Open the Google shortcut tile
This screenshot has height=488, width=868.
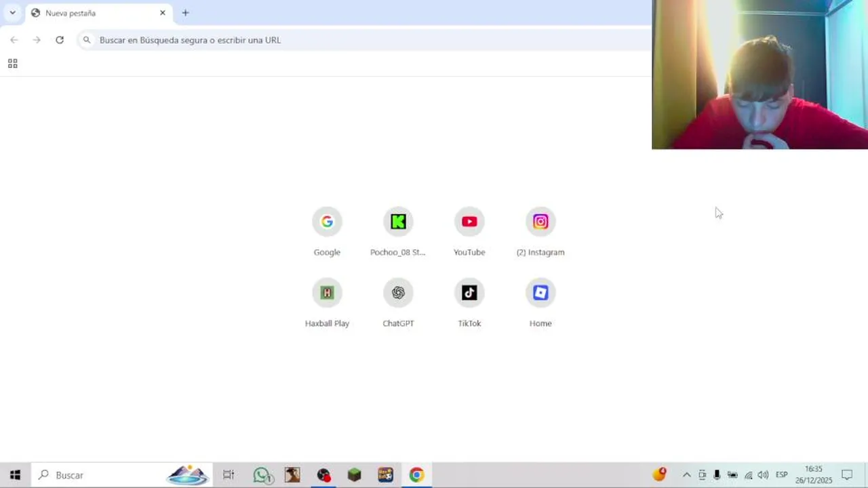(x=327, y=232)
